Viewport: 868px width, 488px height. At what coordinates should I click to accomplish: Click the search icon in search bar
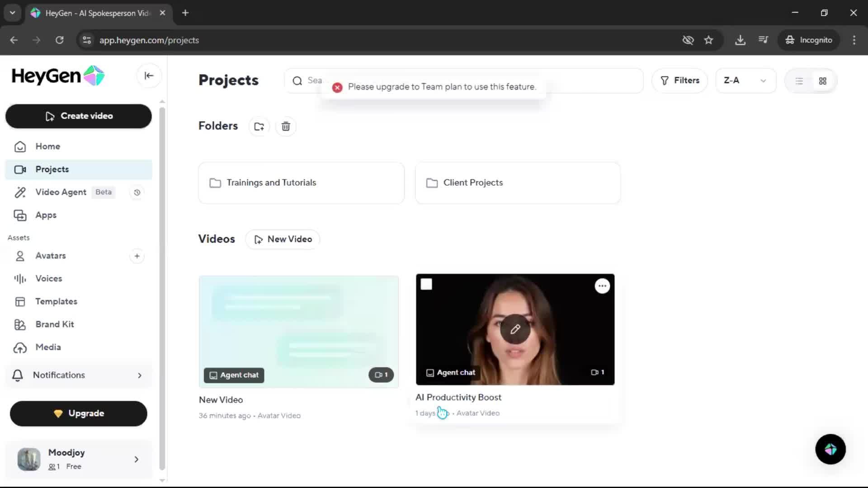297,80
